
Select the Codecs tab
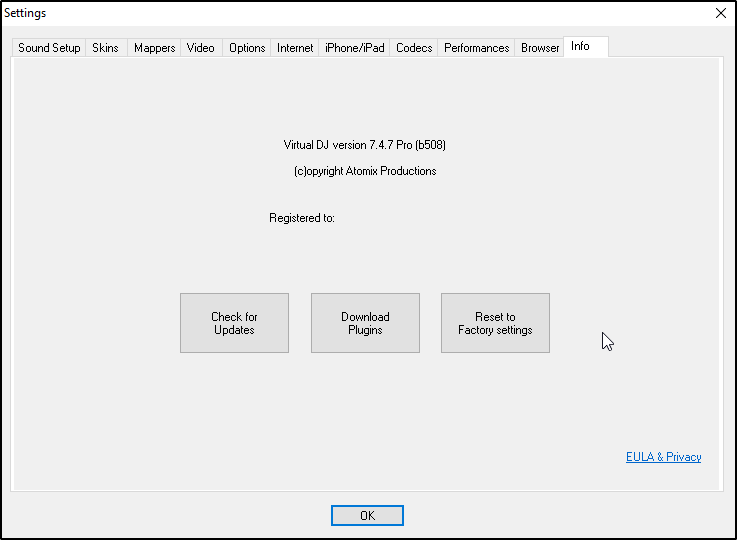click(x=414, y=48)
